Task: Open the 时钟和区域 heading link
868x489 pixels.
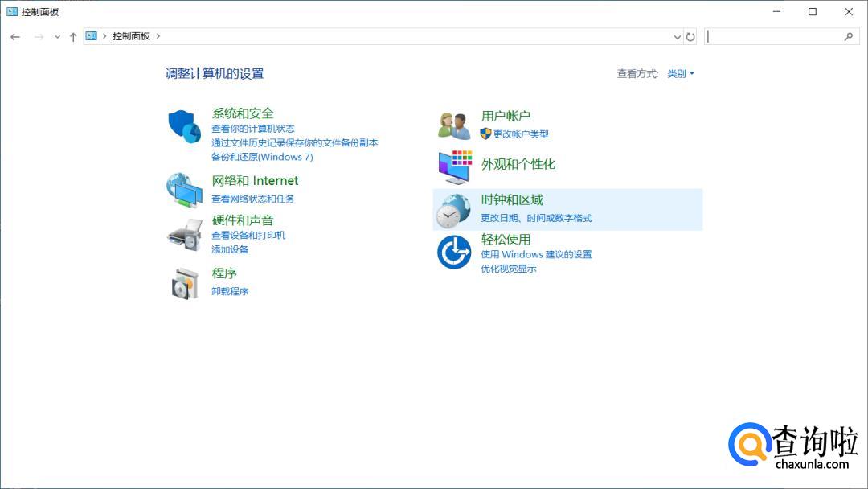Action: (512, 200)
